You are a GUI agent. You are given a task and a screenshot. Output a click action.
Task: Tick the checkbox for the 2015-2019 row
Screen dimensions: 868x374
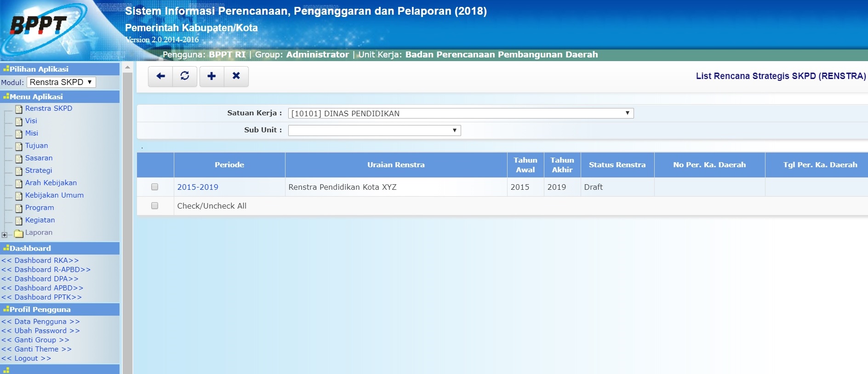155,187
